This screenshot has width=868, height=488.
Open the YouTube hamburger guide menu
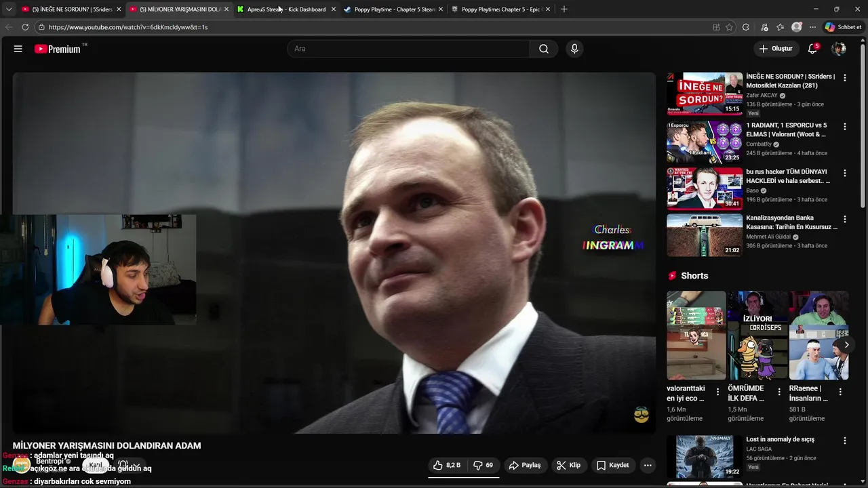tap(18, 49)
